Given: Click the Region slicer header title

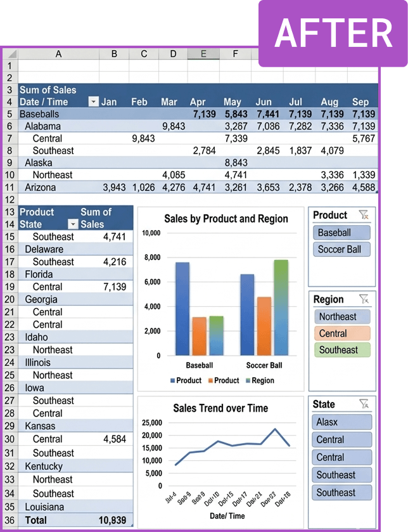Looking at the screenshot, I should coord(328,299).
